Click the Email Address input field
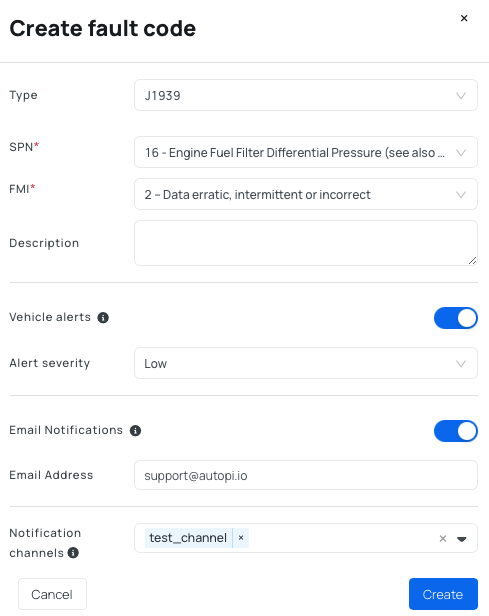489x616 pixels. pos(306,475)
